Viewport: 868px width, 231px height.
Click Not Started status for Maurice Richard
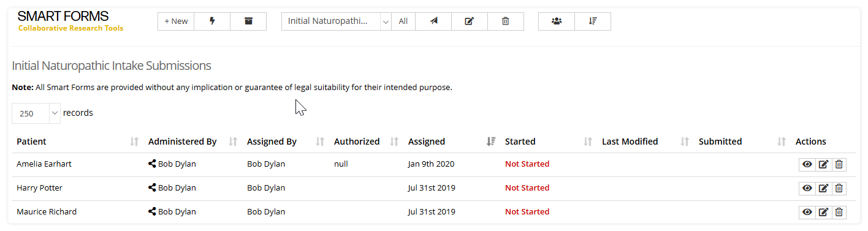click(527, 212)
